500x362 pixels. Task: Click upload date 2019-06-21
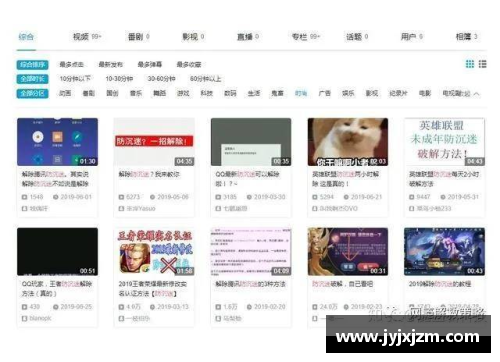[x=366, y=197]
